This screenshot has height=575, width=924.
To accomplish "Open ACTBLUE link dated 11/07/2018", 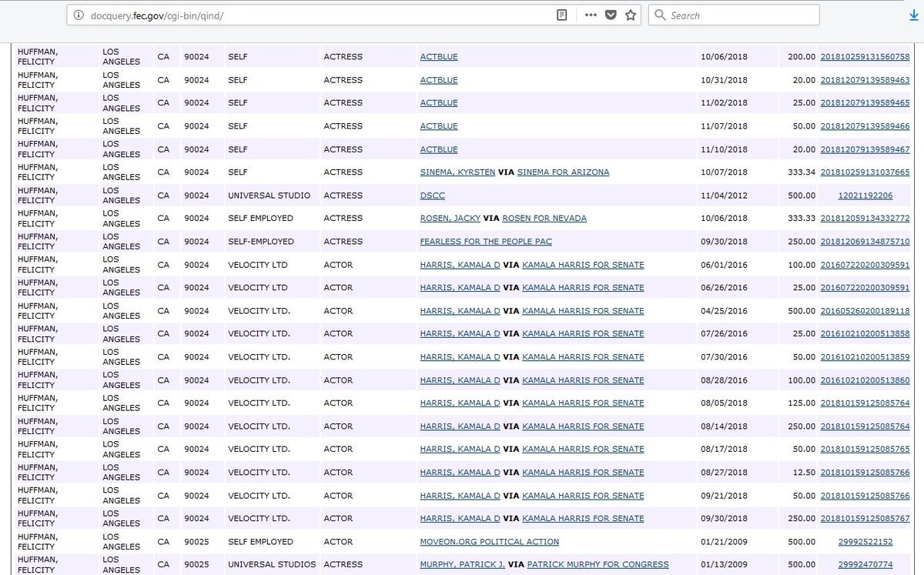I will pos(439,126).
